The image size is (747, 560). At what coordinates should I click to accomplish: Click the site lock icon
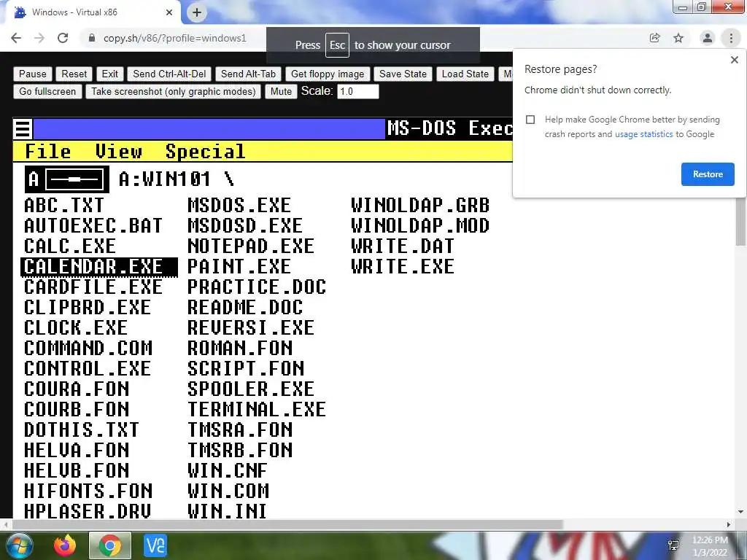coord(92,38)
